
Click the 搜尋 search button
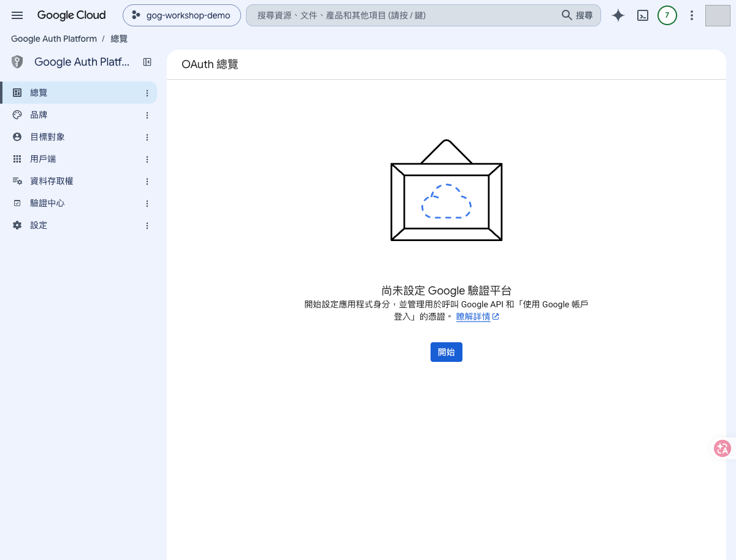pos(578,15)
